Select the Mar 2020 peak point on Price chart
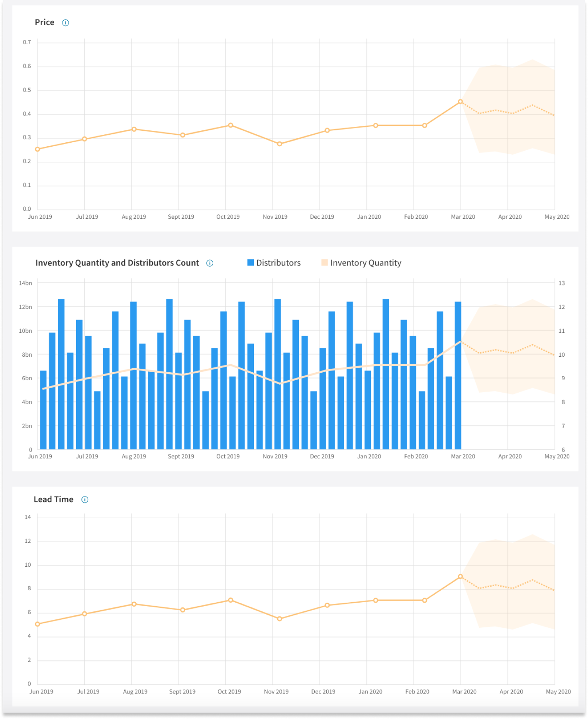The width and height of the screenshot is (588, 719). point(460,102)
